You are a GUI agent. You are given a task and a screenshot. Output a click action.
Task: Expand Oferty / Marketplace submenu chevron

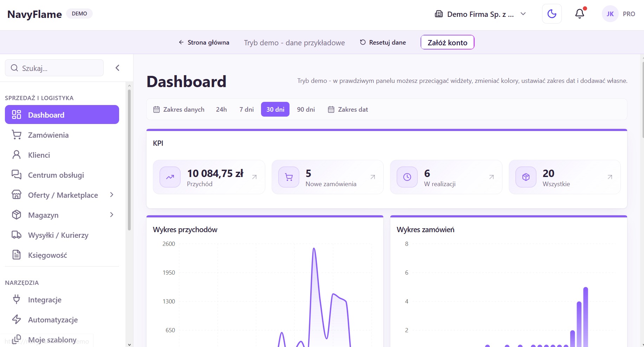[112, 195]
